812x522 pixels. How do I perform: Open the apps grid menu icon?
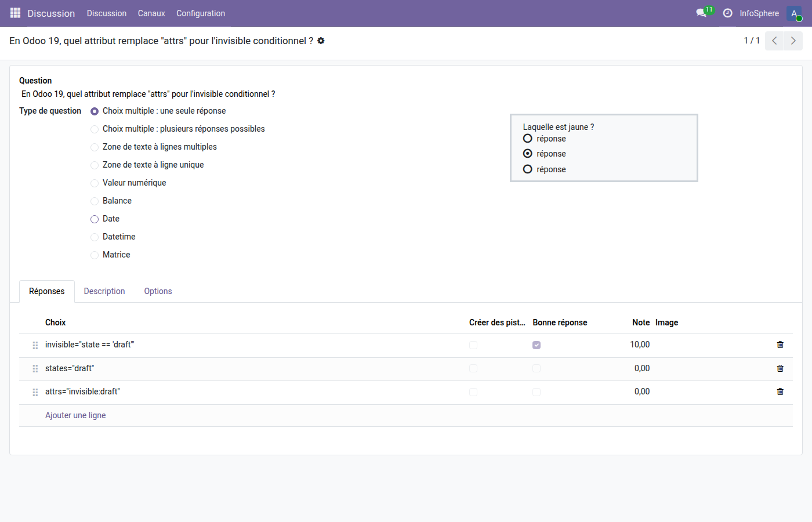tap(15, 13)
